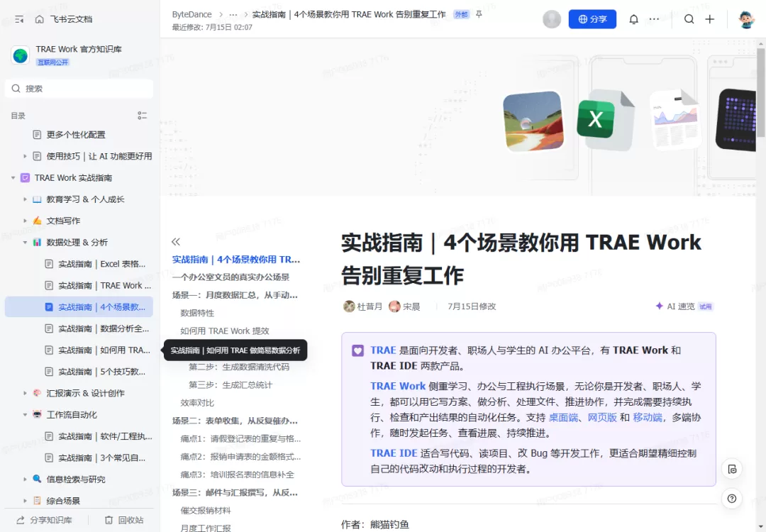Open author 宋晨 avatar
The width and height of the screenshot is (766, 532).
(x=394, y=306)
